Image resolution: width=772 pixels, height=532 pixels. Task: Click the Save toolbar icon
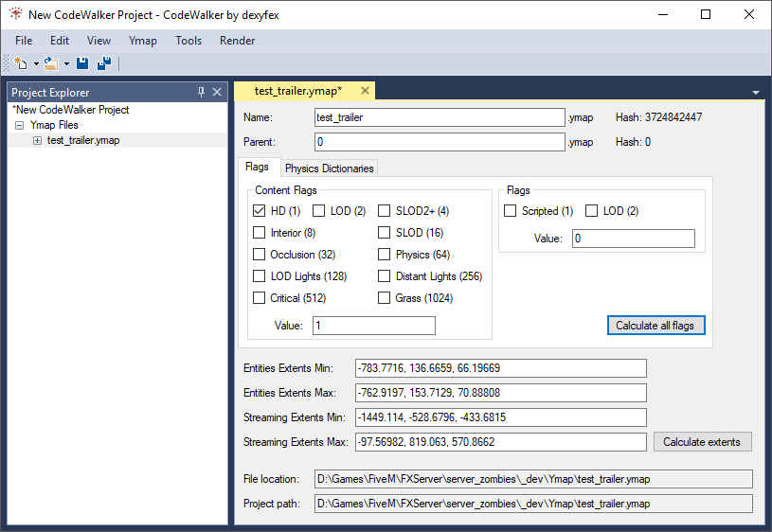pyautogui.click(x=82, y=64)
